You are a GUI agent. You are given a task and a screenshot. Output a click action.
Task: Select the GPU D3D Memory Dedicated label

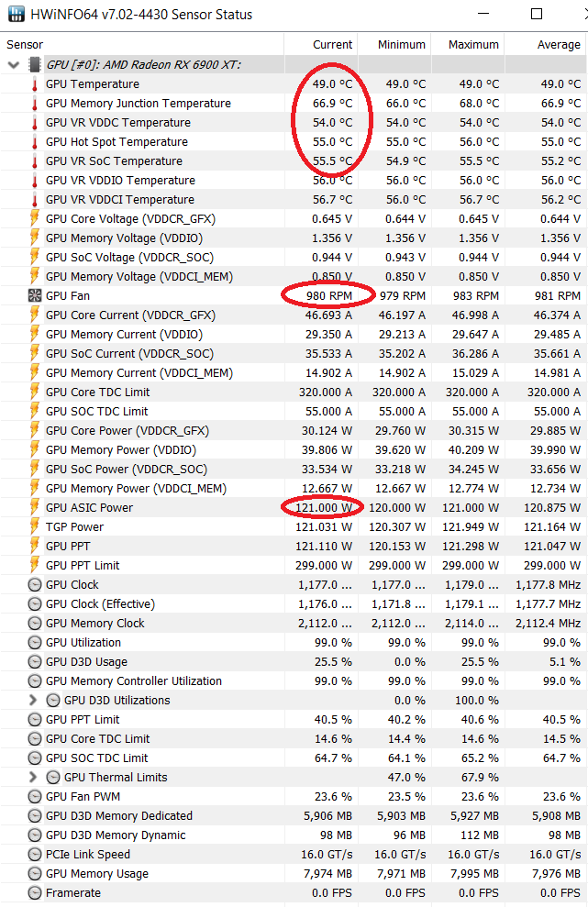(119, 815)
